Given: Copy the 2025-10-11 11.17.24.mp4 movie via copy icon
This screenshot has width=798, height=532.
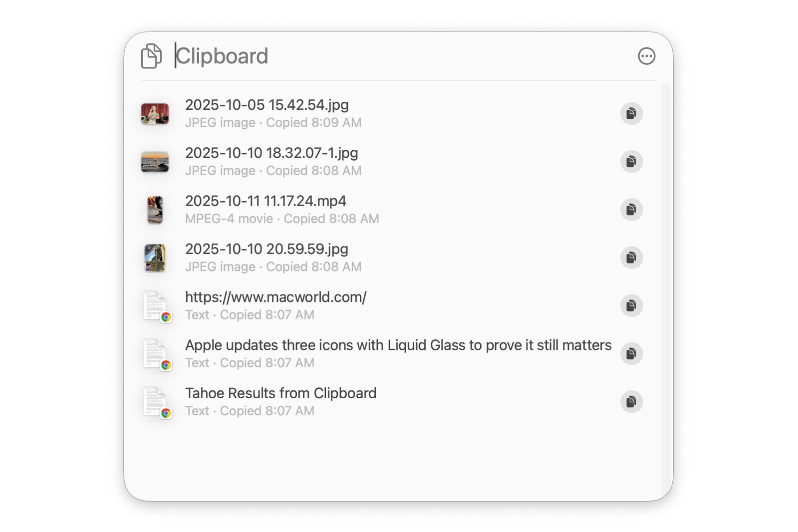Looking at the screenshot, I should point(631,210).
